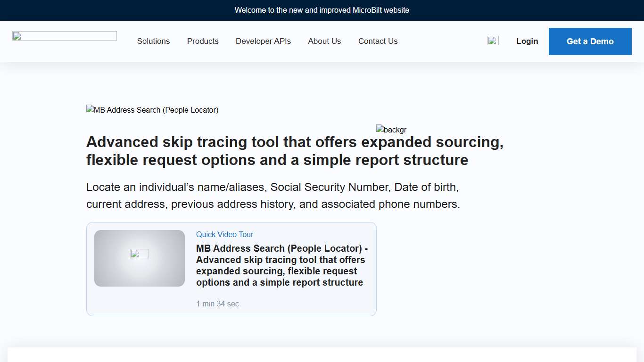Screen dimensions: 644x362
Task: Click the search icon beside Login
Action: (493, 41)
